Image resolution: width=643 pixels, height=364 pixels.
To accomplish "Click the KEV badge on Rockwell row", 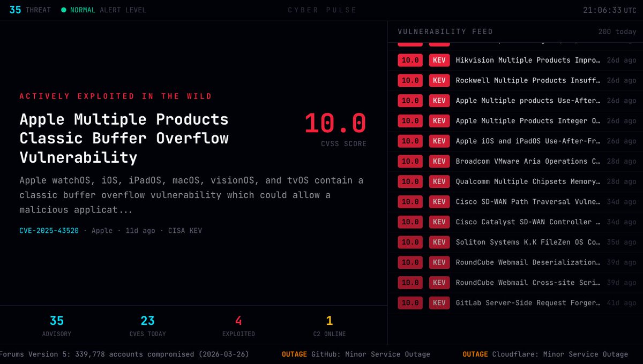I will tap(439, 81).
